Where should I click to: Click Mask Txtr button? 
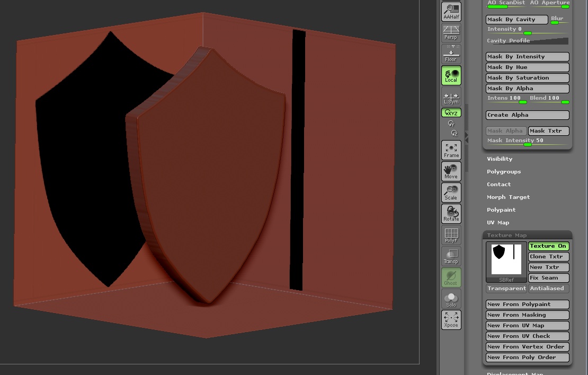[x=549, y=131]
